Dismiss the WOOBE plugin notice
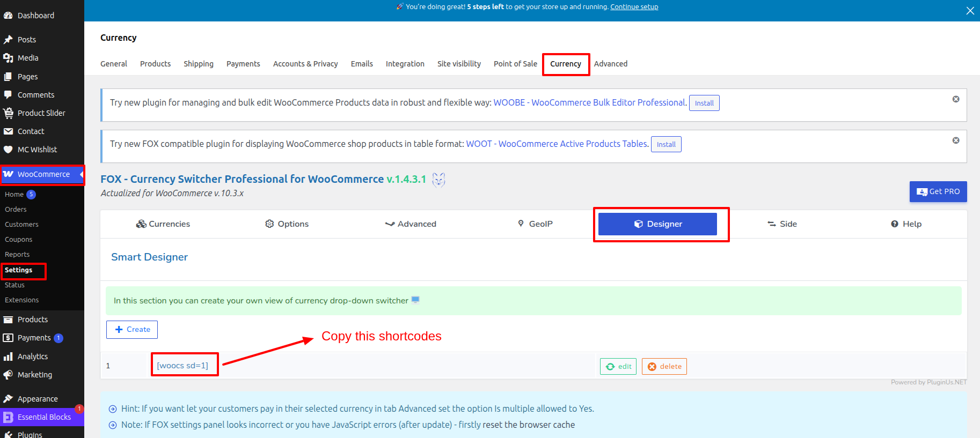The height and width of the screenshot is (438, 980). point(955,99)
